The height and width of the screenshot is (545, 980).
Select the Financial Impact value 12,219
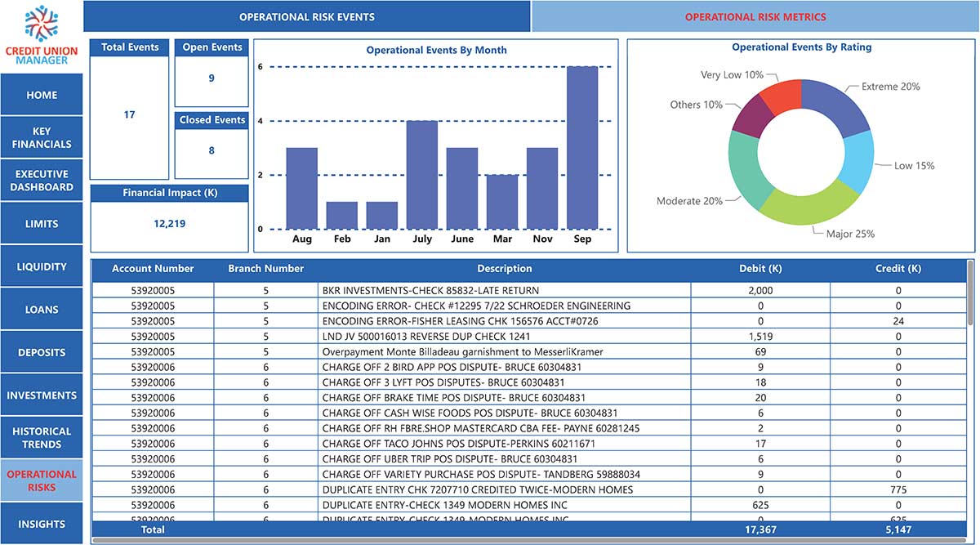point(169,223)
